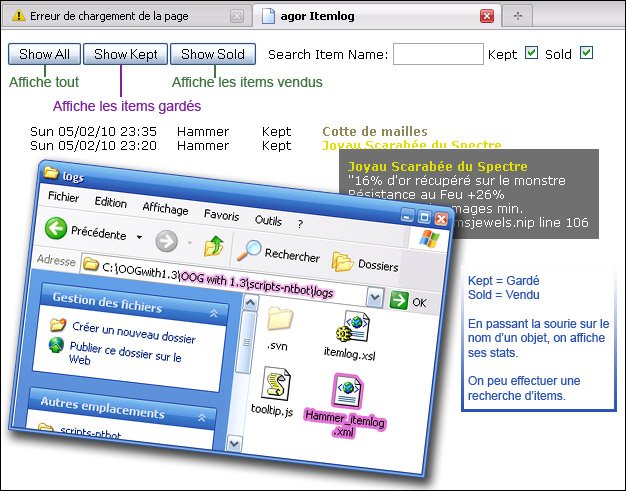Click the Rechercher magnifier button
Screen dimensions: 626x491
click(x=278, y=253)
